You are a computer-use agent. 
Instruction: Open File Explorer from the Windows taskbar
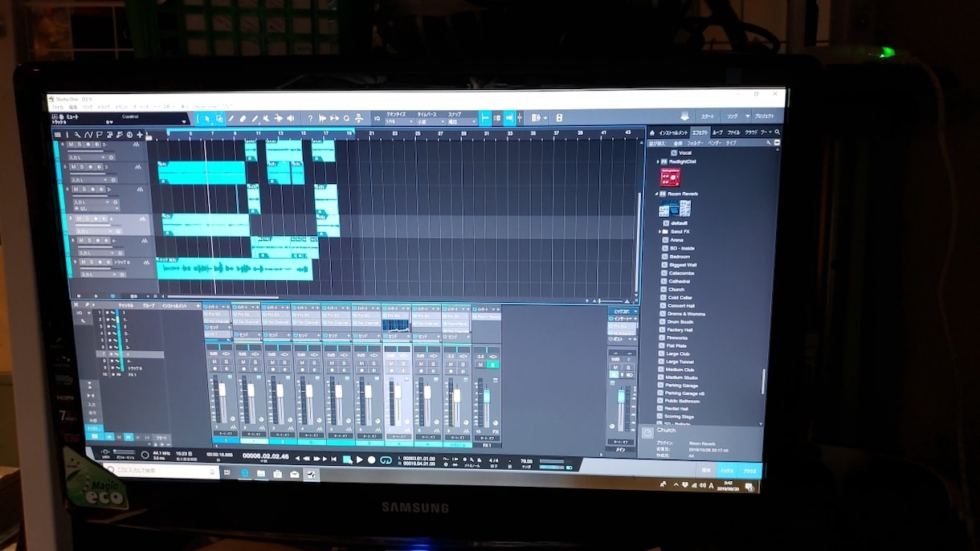tap(261, 474)
